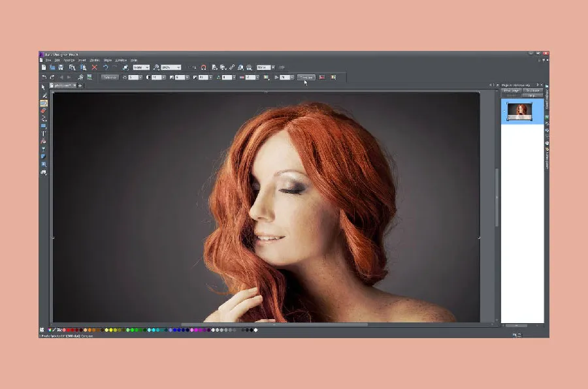Image resolution: width=588 pixels, height=389 pixels.
Task: Select the Freehand drawing tool
Action: pyautogui.click(x=43, y=95)
